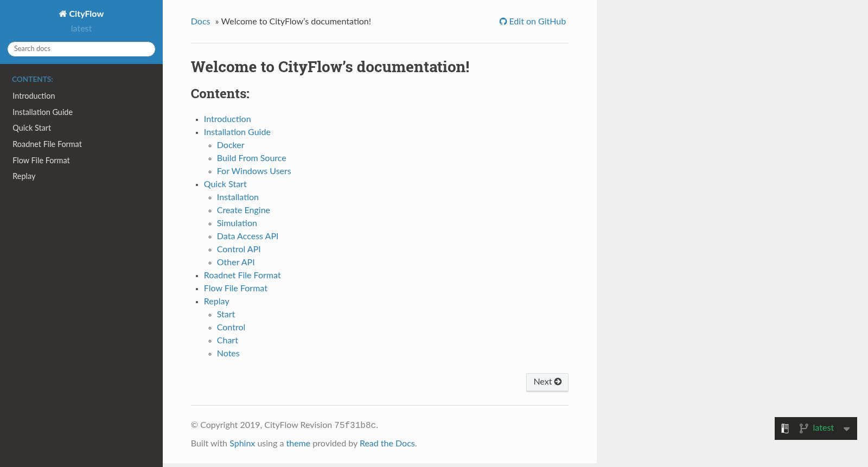Click the Contents: heading

pyautogui.click(x=220, y=94)
